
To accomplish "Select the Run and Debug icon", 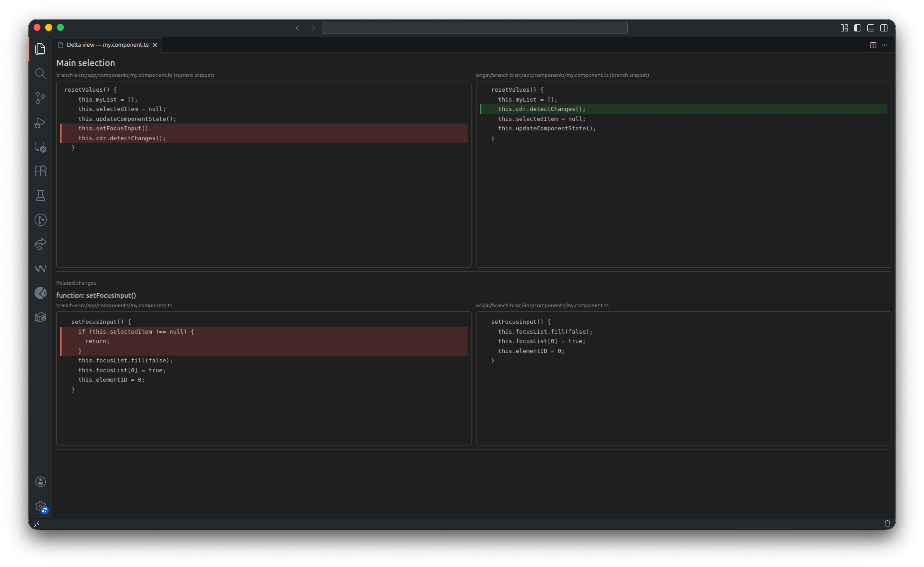I will (41, 123).
